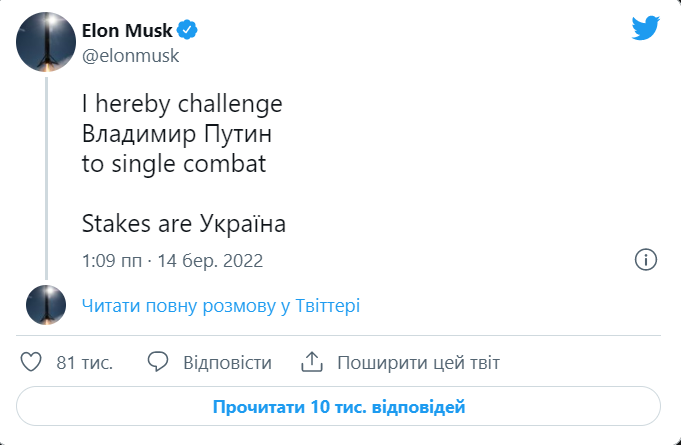Click the Twitter bird logo
The width and height of the screenshot is (681, 445).
(646, 29)
